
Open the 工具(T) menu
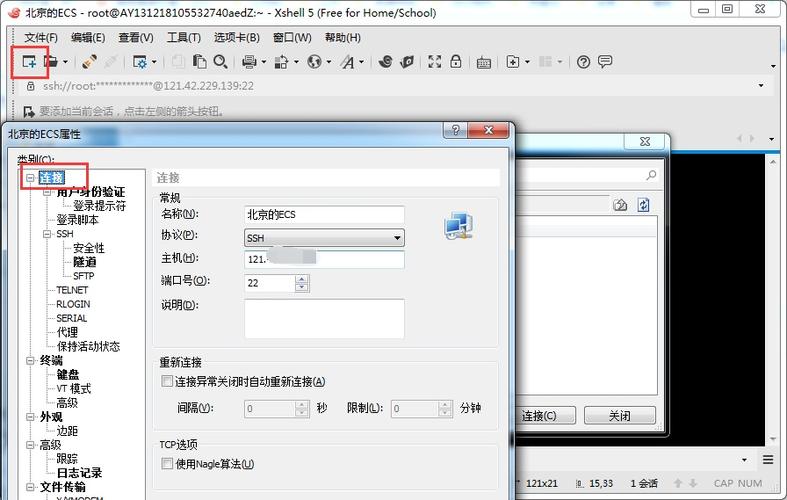(184, 38)
